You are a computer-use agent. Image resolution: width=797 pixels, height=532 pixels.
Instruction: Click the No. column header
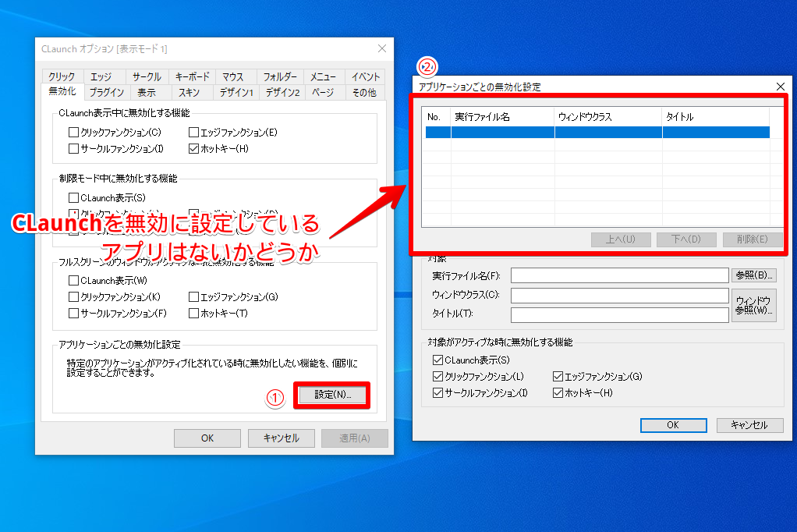pos(437,117)
